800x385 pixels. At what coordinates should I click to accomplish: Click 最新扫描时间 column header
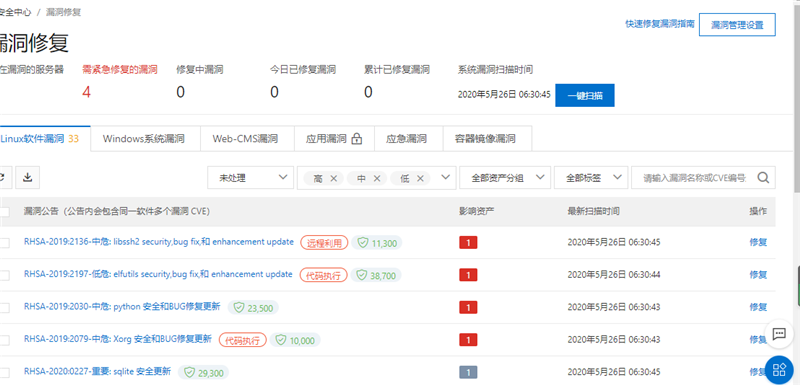[594, 211]
